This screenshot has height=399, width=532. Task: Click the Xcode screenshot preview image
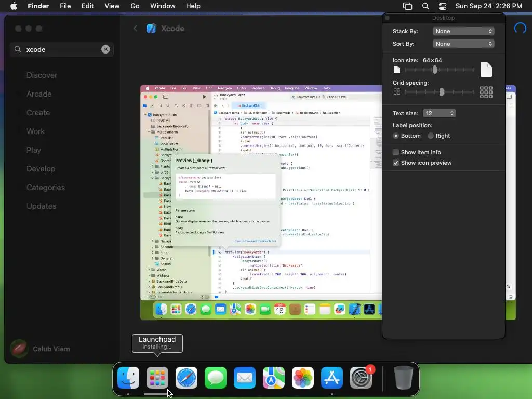pyautogui.click(x=261, y=203)
